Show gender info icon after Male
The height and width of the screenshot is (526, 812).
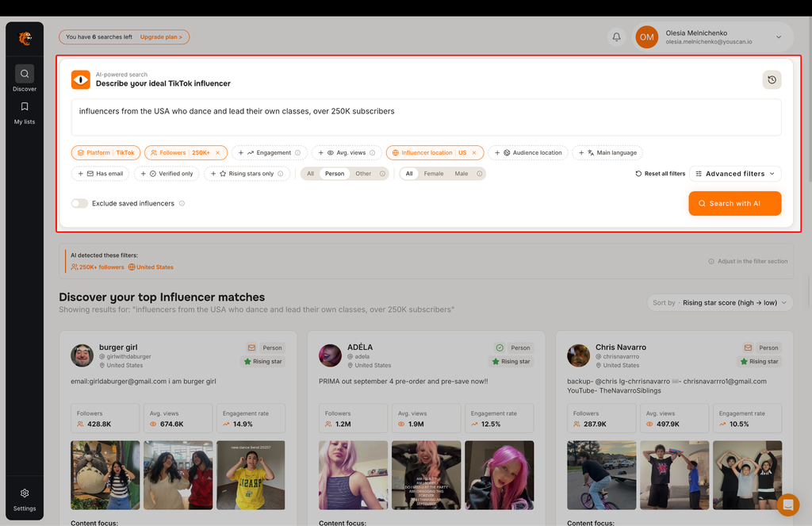pyautogui.click(x=480, y=174)
